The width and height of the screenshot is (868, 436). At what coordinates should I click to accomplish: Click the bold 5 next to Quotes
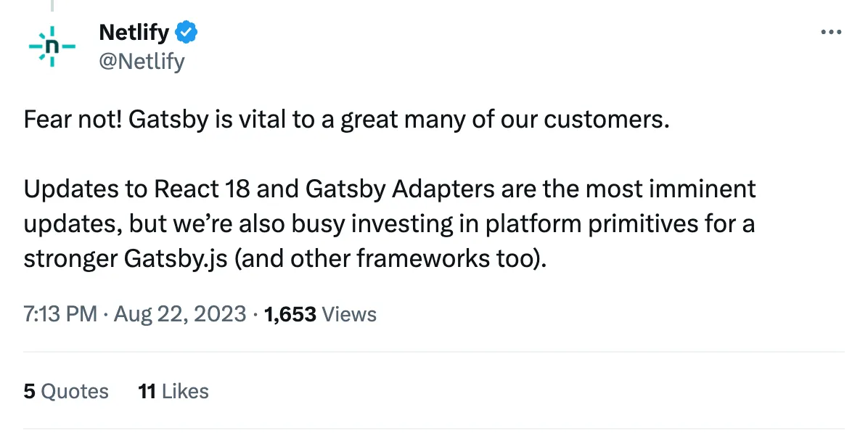click(x=28, y=391)
